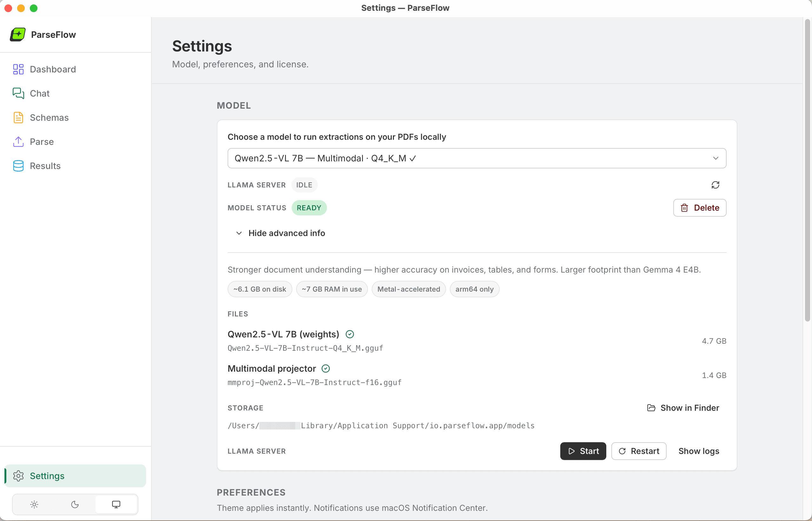Click the Parse upload icon
This screenshot has width=812, height=521.
(18, 141)
